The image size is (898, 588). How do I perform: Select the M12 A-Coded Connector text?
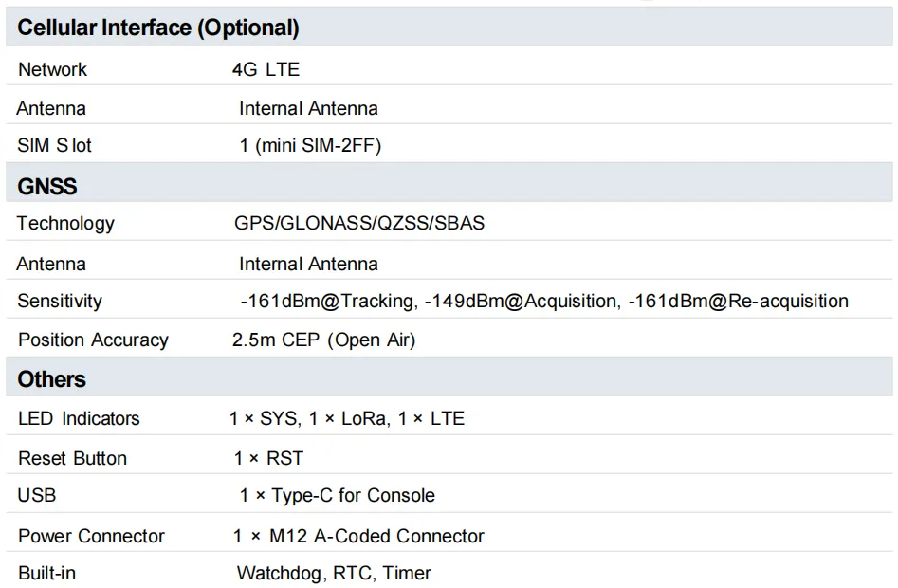coord(376,536)
